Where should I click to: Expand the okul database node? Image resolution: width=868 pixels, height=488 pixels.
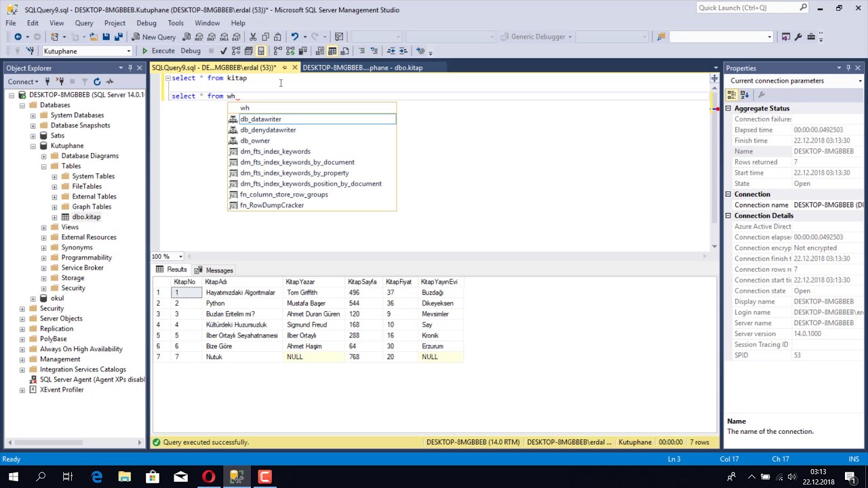33,298
